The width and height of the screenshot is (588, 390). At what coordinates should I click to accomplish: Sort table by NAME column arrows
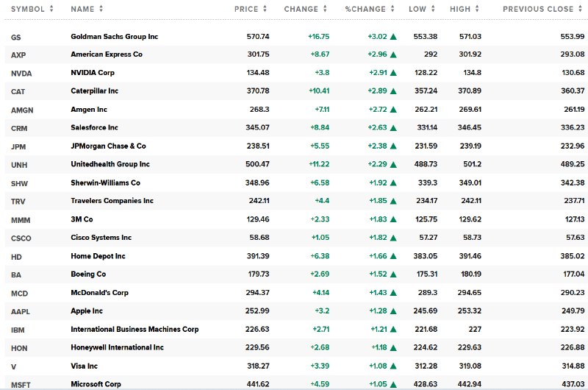pyautogui.click(x=101, y=9)
